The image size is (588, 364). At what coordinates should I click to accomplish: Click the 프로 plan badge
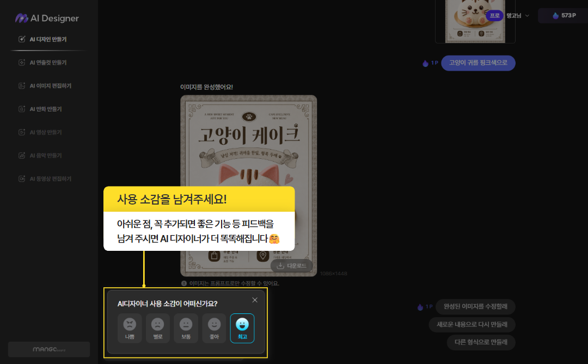tap(494, 16)
